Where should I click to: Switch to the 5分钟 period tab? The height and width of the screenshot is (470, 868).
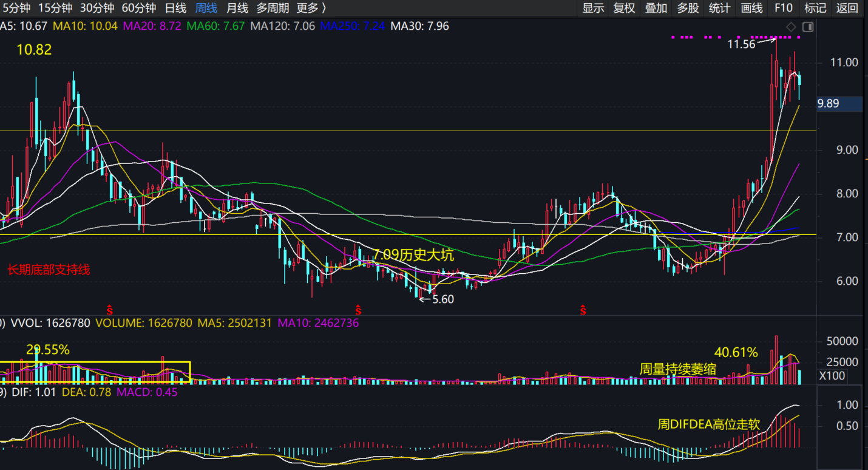(x=17, y=8)
